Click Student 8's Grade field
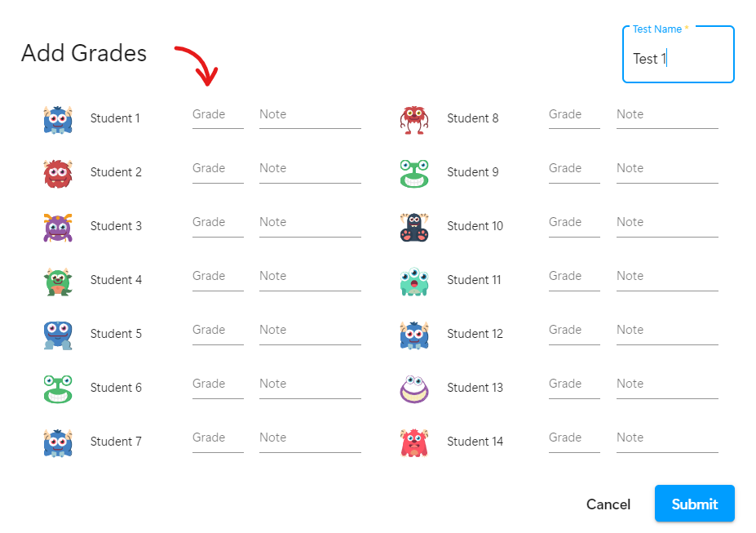The image size is (756, 533). tap(573, 118)
